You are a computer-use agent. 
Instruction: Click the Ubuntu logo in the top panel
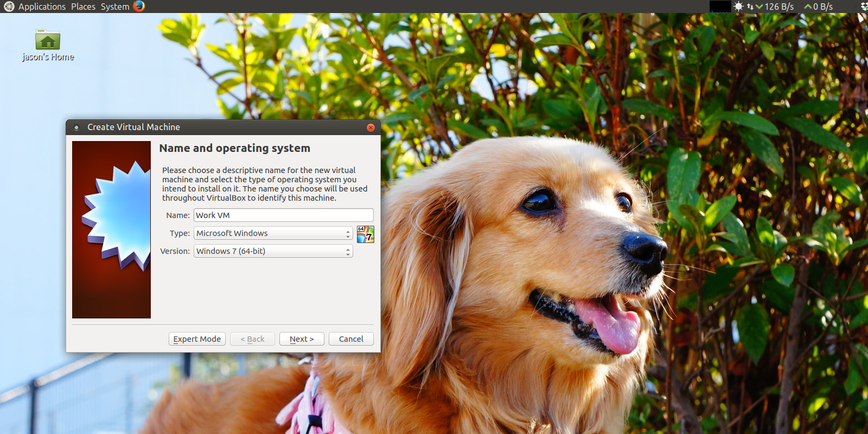9,7
